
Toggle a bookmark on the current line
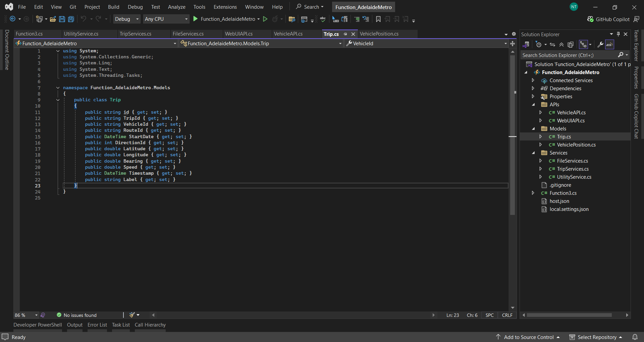pyautogui.click(x=378, y=19)
